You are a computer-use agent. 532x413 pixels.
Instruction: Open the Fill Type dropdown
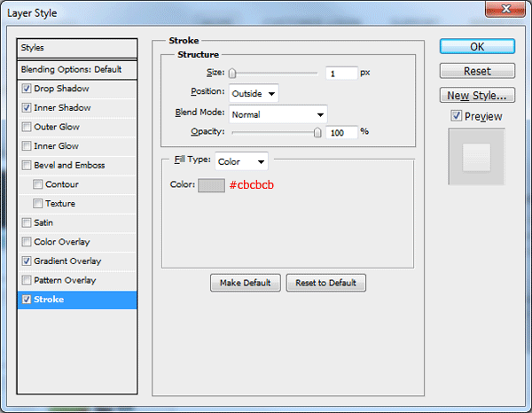tap(241, 161)
